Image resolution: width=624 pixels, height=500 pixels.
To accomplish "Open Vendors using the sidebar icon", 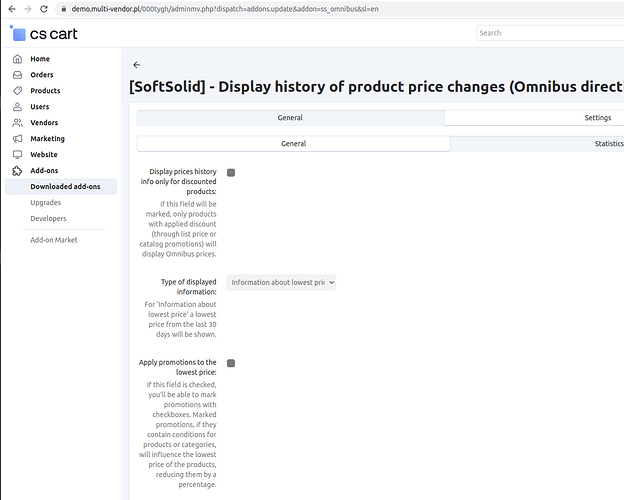I will point(17,123).
